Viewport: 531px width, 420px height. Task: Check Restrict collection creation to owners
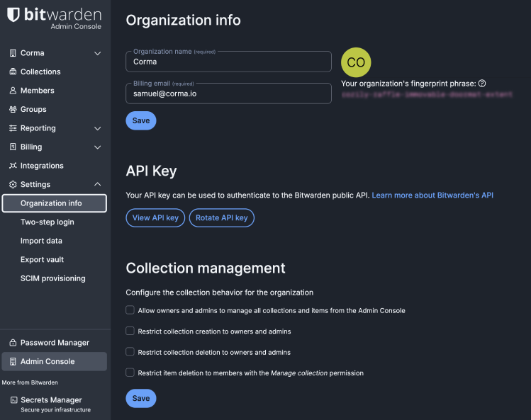click(130, 331)
